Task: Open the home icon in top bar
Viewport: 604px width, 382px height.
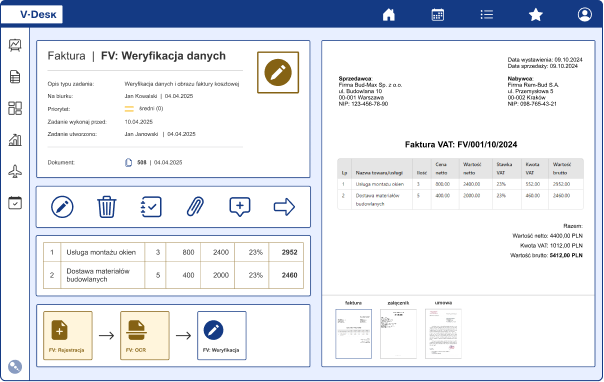Action: [389, 15]
